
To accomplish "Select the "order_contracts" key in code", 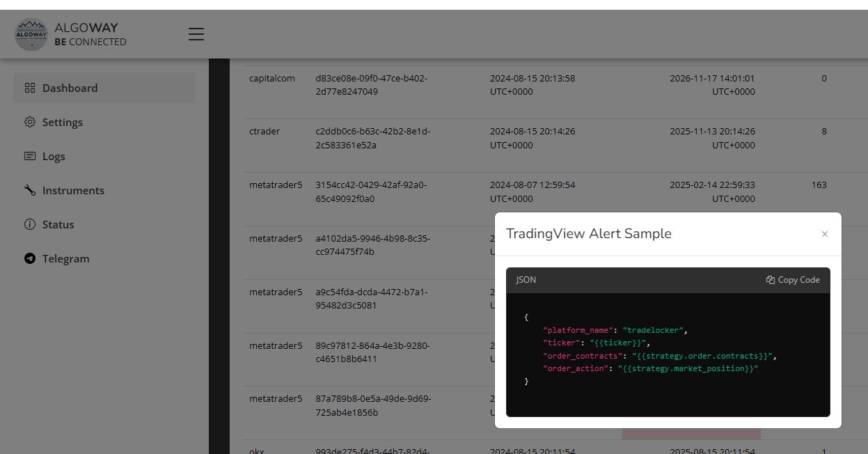I will click(x=584, y=356).
